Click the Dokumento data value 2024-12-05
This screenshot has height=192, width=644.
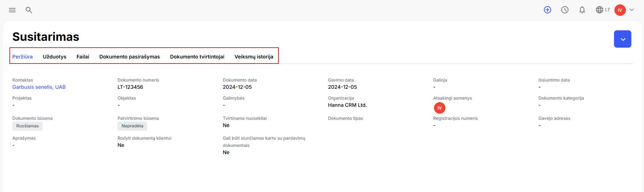pos(237,87)
